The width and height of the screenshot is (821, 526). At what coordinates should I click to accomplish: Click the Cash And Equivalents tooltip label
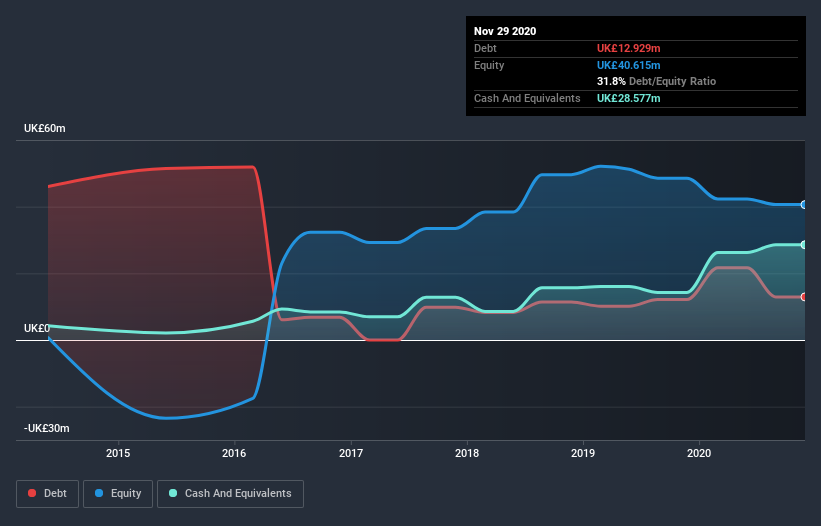(x=527, y=98)
